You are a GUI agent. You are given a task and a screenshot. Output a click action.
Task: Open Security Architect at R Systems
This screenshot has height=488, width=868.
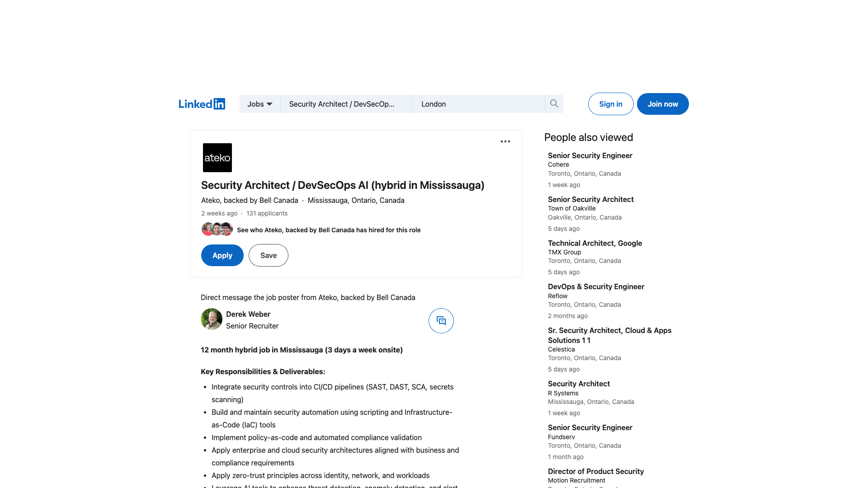click(x=579, y=384)
